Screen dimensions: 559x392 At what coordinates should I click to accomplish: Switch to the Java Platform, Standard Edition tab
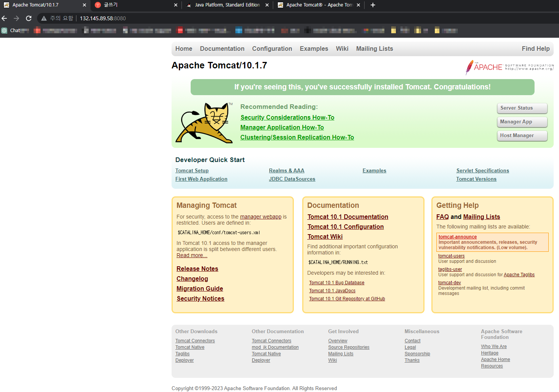click(227, 5)
